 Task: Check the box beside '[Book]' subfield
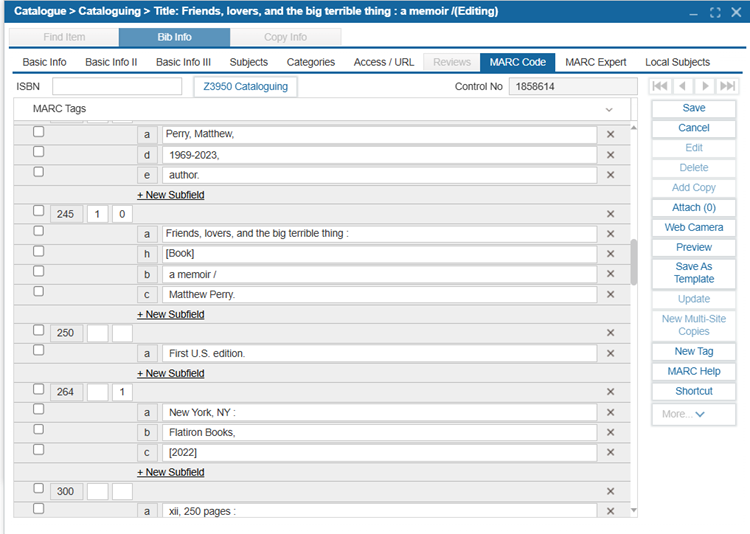(39, 251)
